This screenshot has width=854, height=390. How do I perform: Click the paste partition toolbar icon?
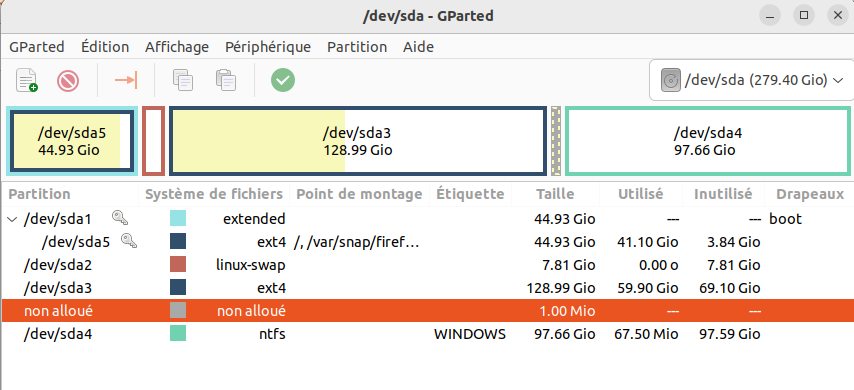[x=225, y=80]
